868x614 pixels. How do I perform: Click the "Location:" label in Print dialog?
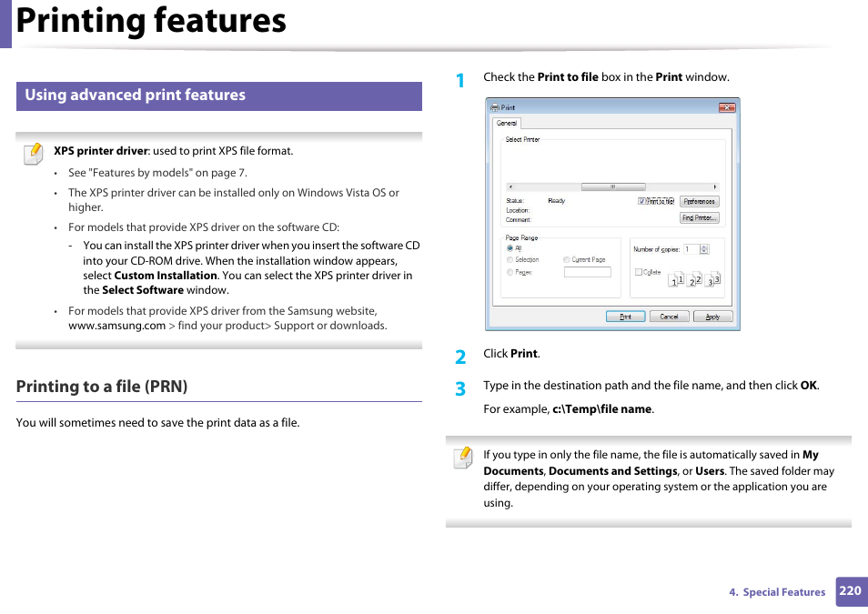[x=518, y=210]
